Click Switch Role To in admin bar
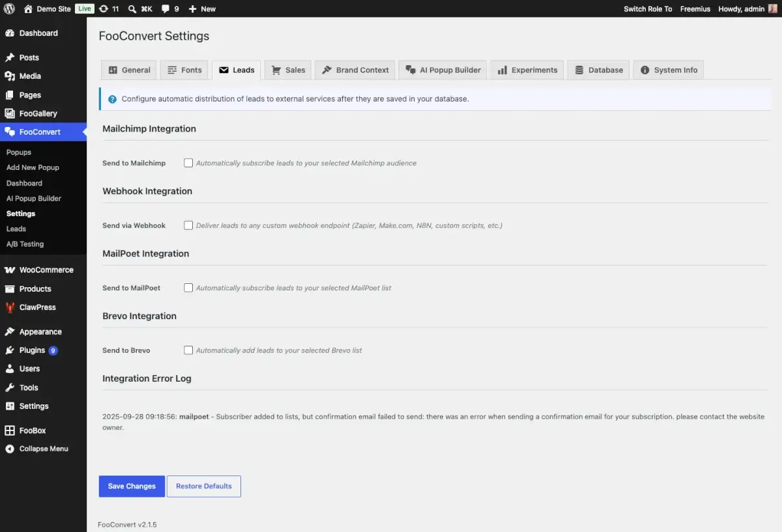The width and height of the screenshot is (782, 532). pos(648,8)
